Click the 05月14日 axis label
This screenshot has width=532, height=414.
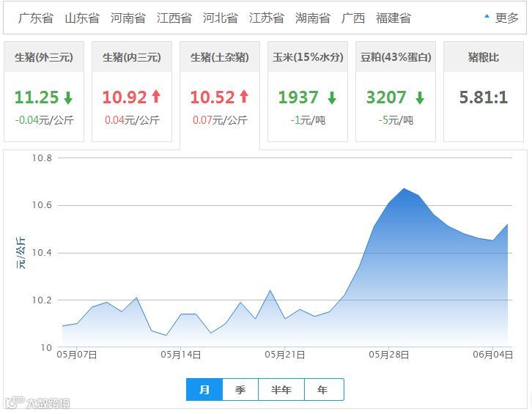pyautogui.click(x=181, y=355)
